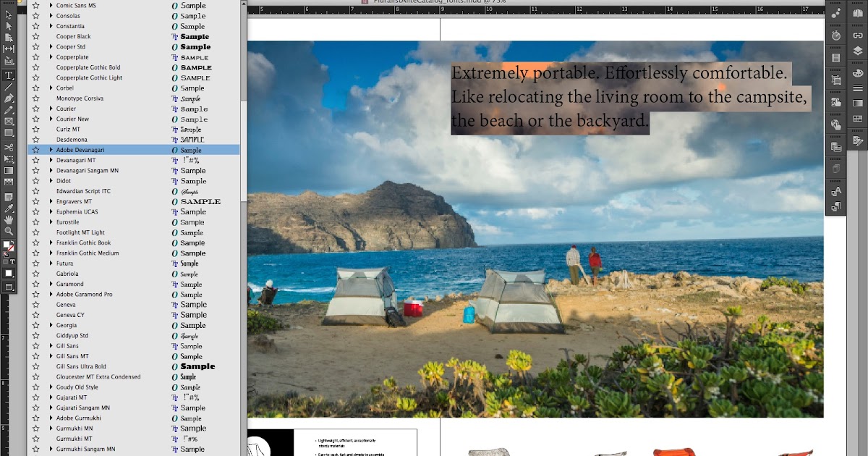The width and height of the screenshot is (868, 456).
Task: Open the Paragraph Styles panel icon
Action: [836, 207]
